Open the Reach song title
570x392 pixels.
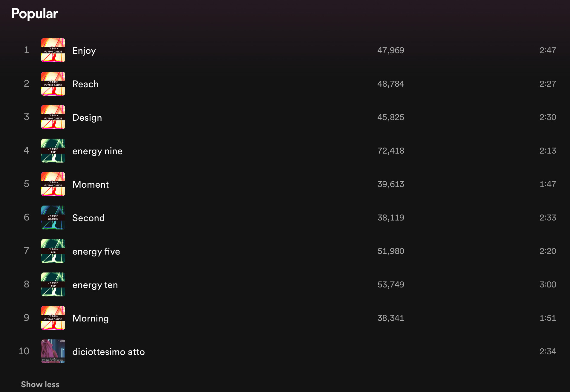[x=85, y=84]
